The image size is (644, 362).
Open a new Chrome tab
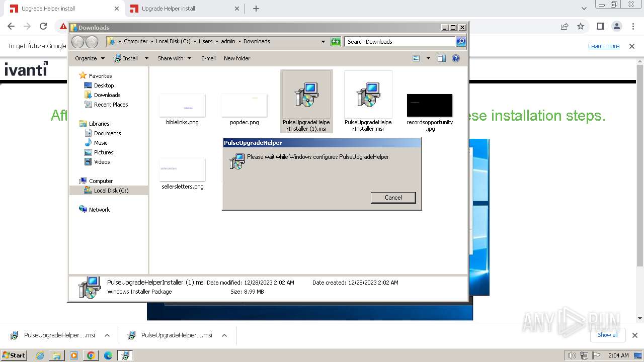tap(256, 9)
